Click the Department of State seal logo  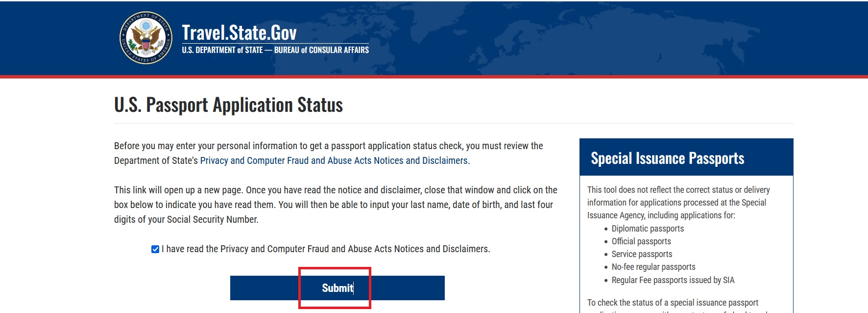click(146, 38)
